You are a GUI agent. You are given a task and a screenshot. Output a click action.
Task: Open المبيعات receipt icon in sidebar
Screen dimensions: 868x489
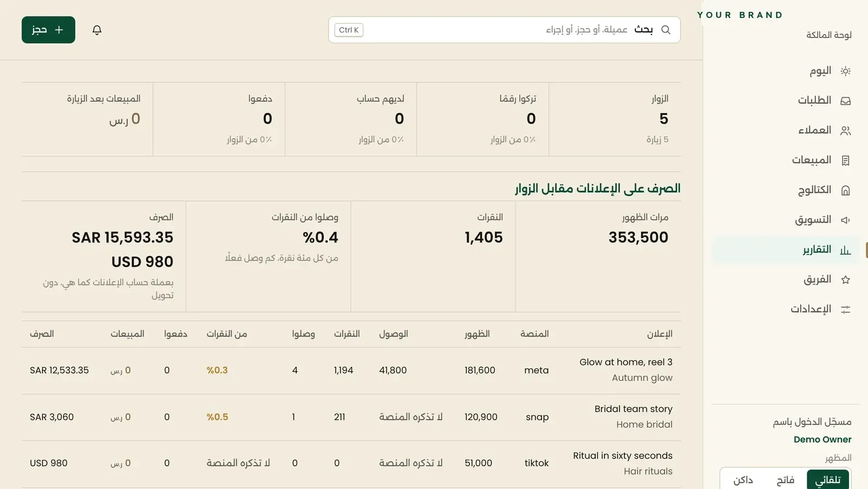(x=845, y=160)
